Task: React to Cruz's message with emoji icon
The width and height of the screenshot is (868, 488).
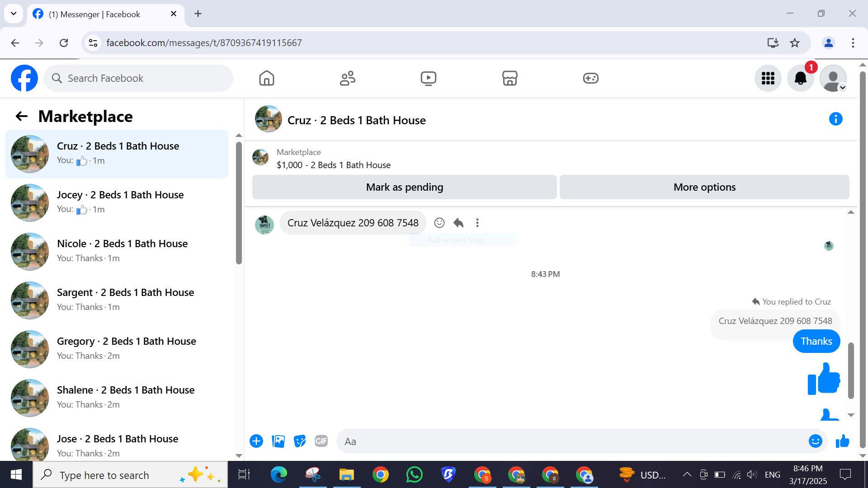Action: (x=439, y=223)
